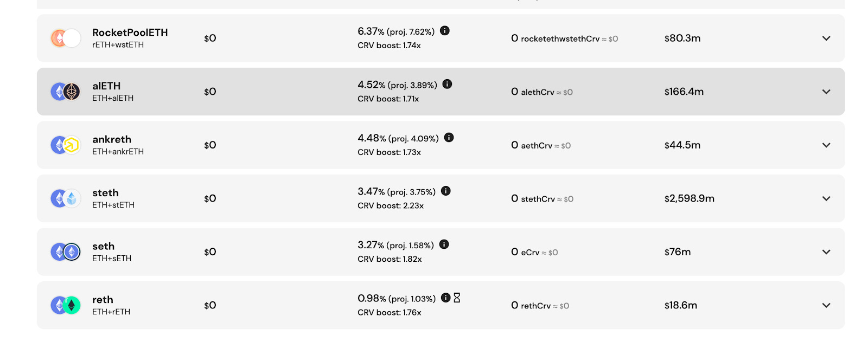Expand the seth pool row
This screenshot has height=342, width=868.
tap(826, 251)
